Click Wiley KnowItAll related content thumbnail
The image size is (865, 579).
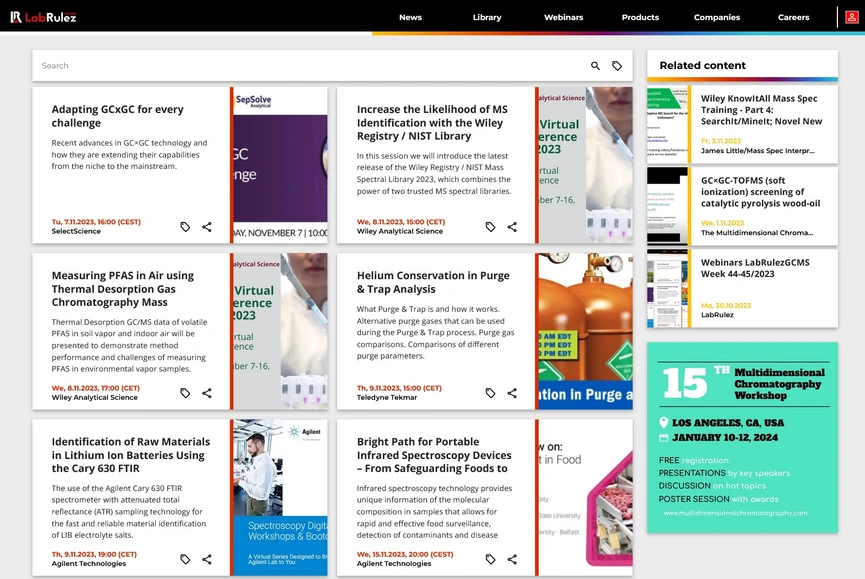(x=667, y=124)
